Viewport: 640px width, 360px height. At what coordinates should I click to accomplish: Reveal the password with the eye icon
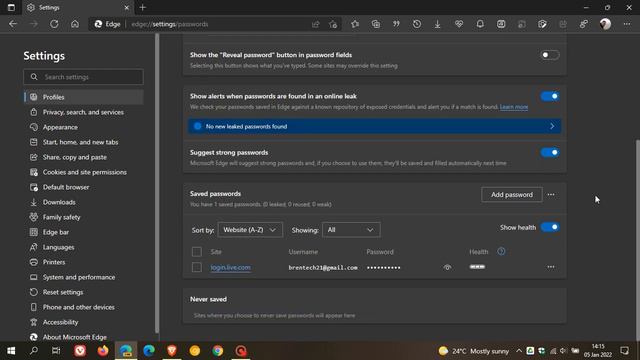point(447,267)
